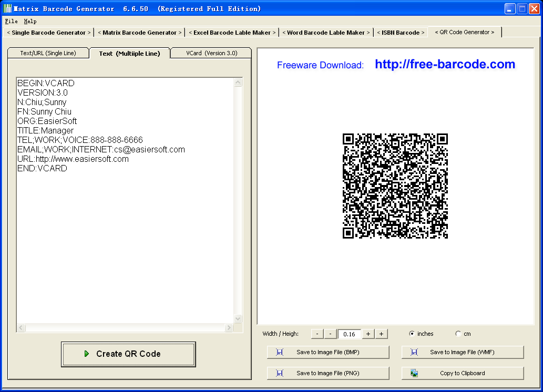This screenshot has width=543, height=392.
Task: Click the app icon in the title bar
Action: [x=7, y=8]
